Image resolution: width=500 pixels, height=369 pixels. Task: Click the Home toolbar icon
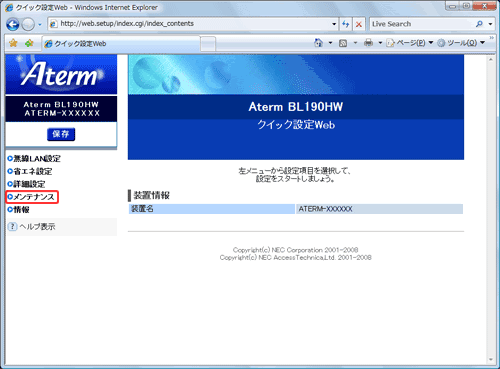point(319,43)
